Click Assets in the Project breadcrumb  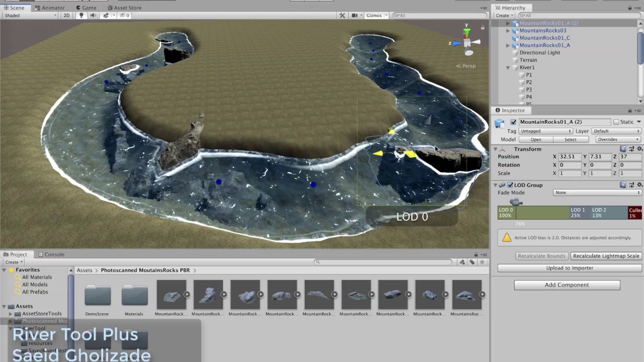click(x=85, y=270)
